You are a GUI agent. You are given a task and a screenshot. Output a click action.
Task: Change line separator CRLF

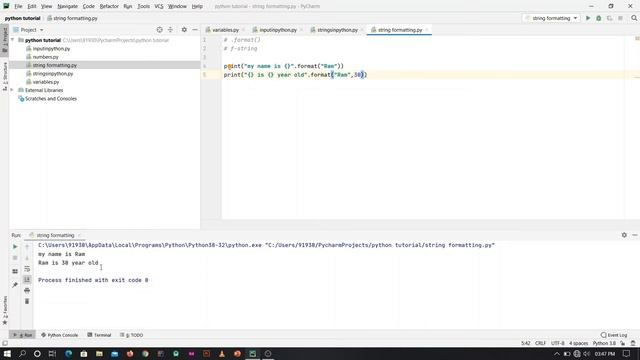tap(540, 343)
